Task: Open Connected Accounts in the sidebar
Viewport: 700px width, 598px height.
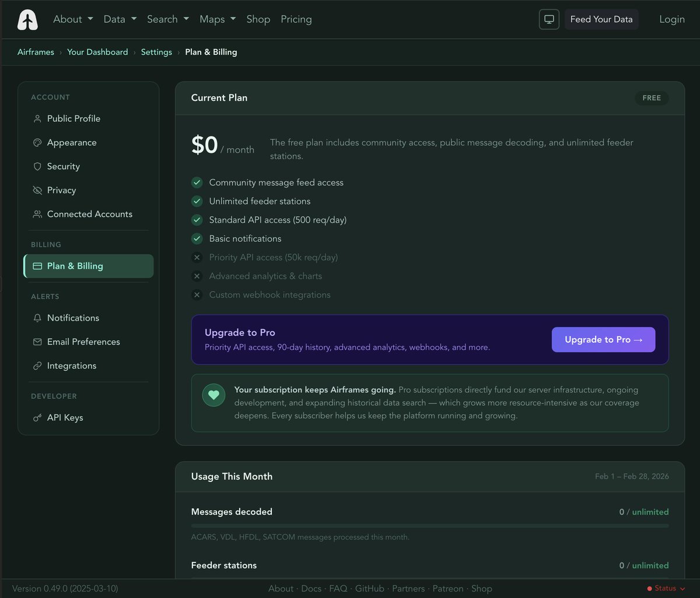Action: tap(89, 214)
